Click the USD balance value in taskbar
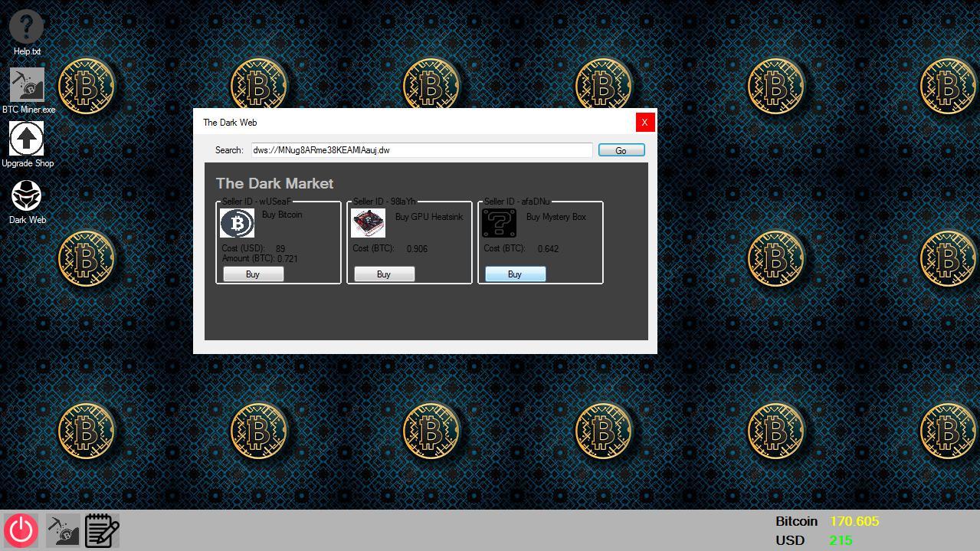Viewport: 980px width, 551px height. coord(841,540)
